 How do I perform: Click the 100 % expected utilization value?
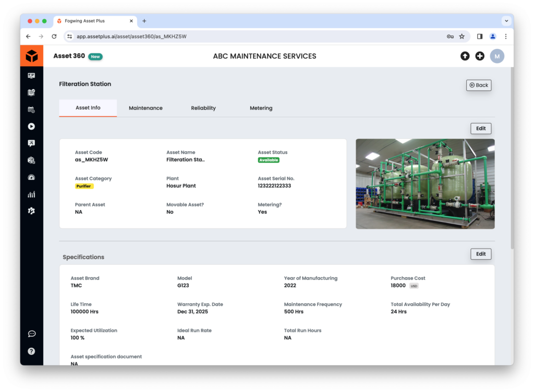click(78, 338)
